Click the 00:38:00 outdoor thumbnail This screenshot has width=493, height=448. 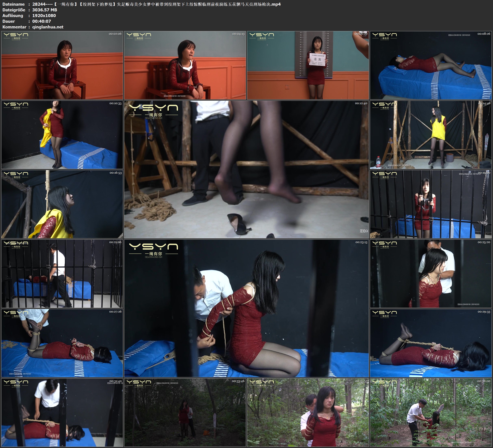tap(431, 412)
